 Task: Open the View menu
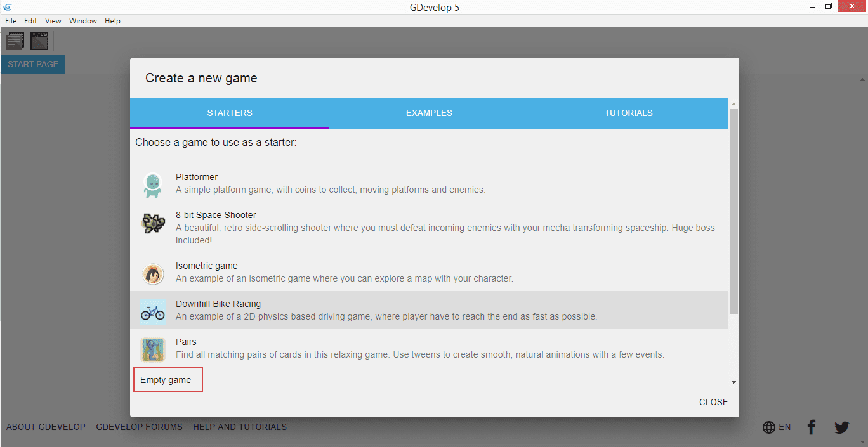point(53,21)
